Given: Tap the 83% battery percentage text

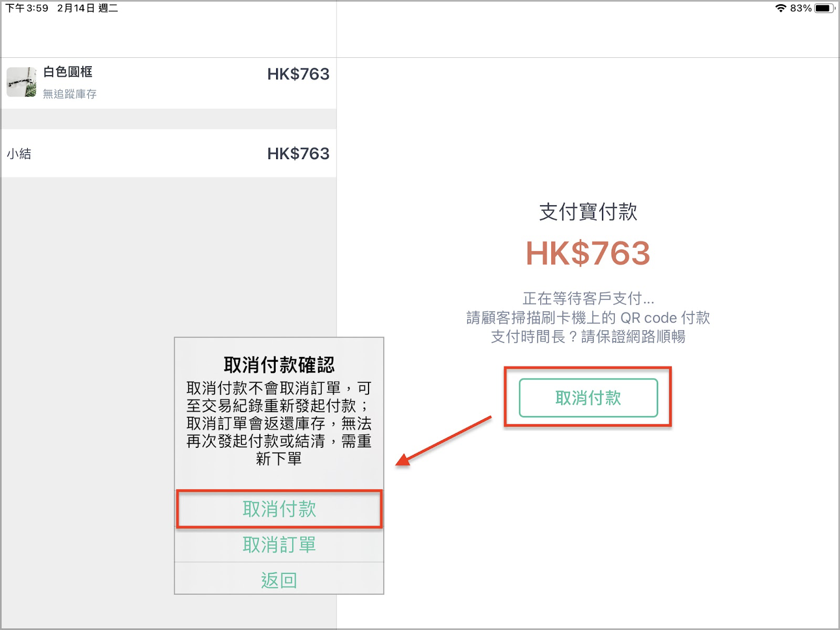Looking at the screenshot, I should 801,8.
